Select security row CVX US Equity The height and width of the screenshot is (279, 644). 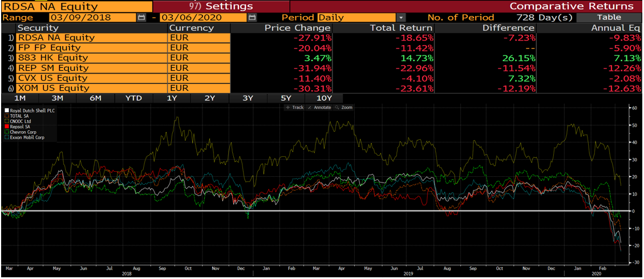[x=92, y=78]
